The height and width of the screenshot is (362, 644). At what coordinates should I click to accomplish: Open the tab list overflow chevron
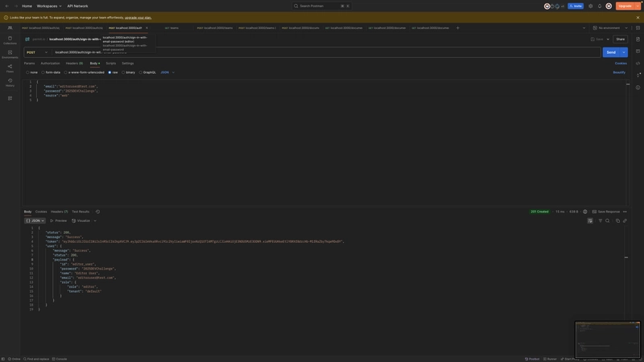click(584, 28)
